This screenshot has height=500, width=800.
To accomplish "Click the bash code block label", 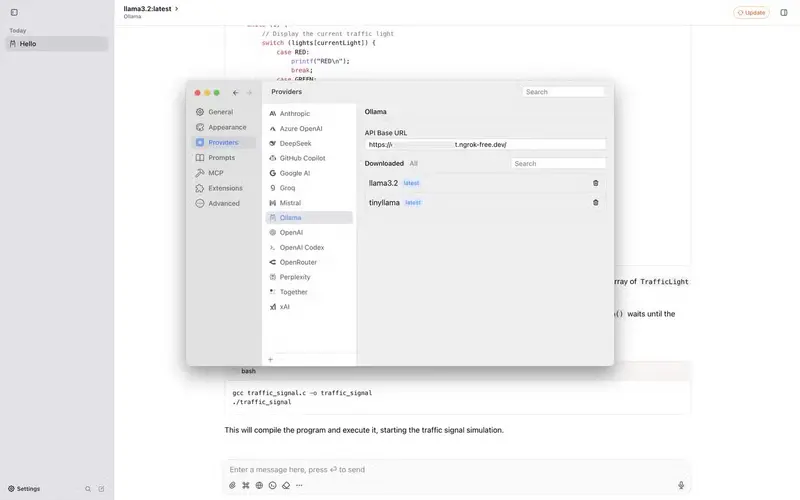I will [x=248, y=371].
